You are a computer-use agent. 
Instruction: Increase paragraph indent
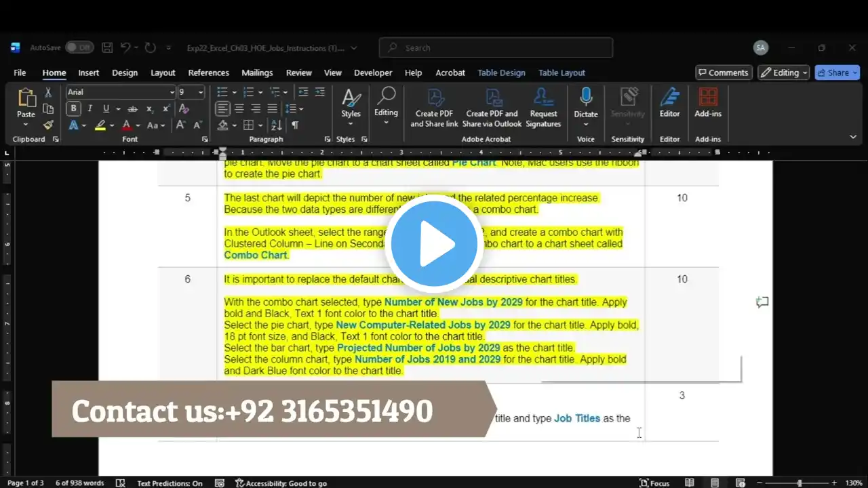pos(320,92)
